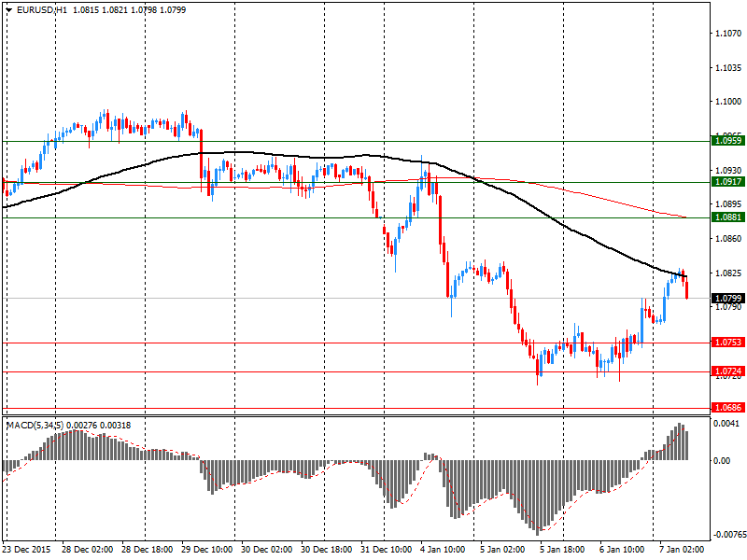The width and height of the screenshot is (747, 560).
Task: Select the green 1.0917 level label
Action: pos(728,182)
